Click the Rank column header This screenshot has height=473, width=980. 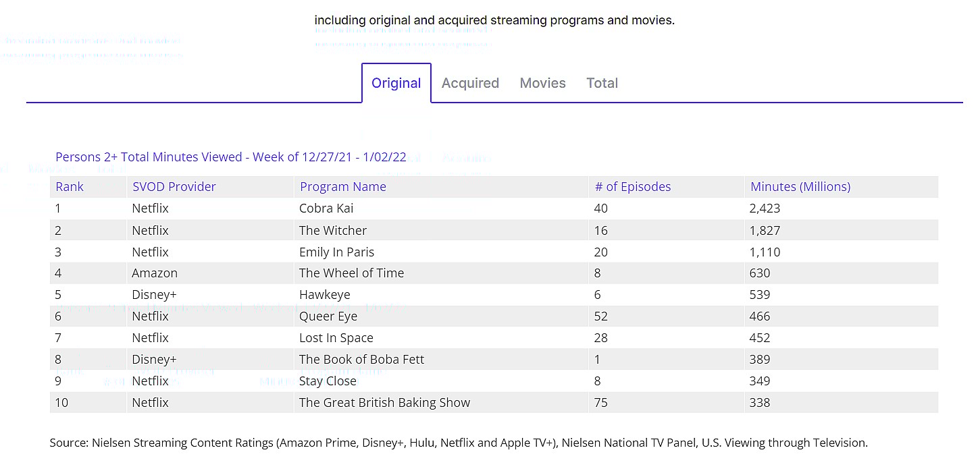tap(70, 187)
